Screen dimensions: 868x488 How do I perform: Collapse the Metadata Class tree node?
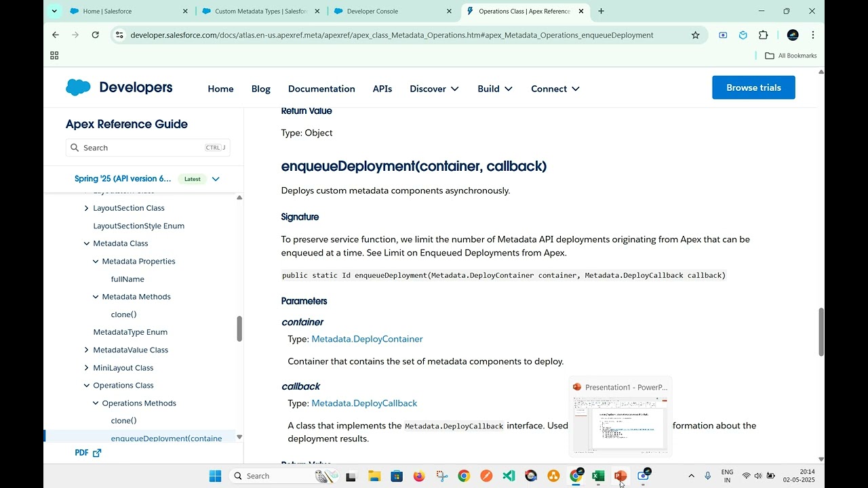(x=86, y=243)
